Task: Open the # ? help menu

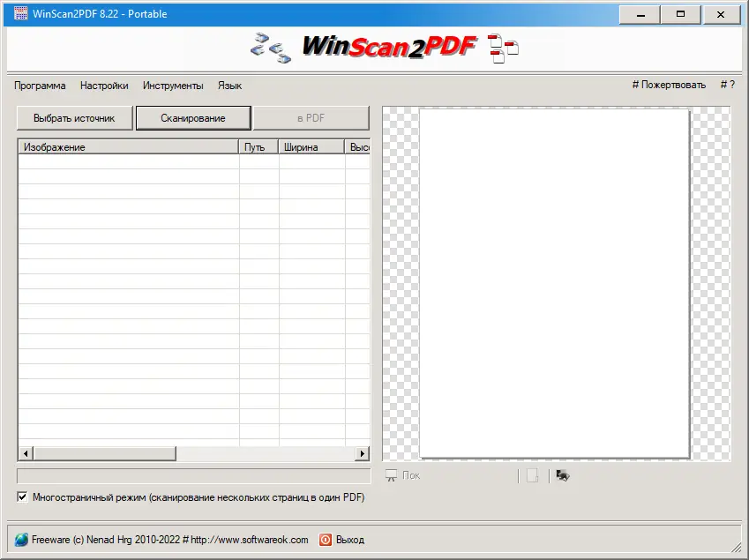Action: (x=728, y=85)
